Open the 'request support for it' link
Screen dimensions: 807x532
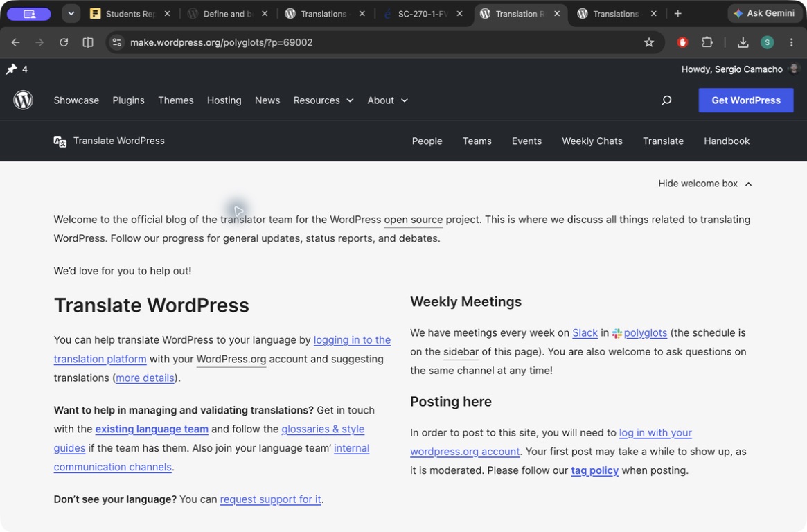[x=271, y=499]
